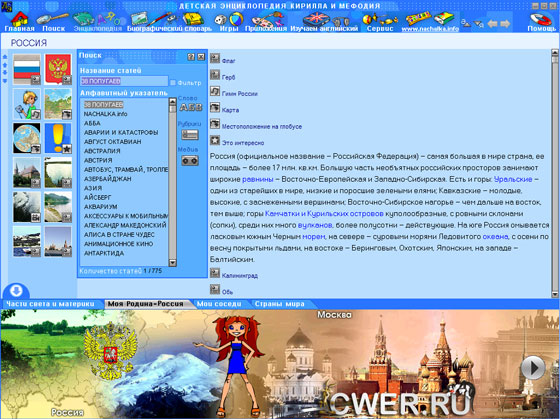
Task: Open the Это интересно star link
Action: [x=237, y=141]
